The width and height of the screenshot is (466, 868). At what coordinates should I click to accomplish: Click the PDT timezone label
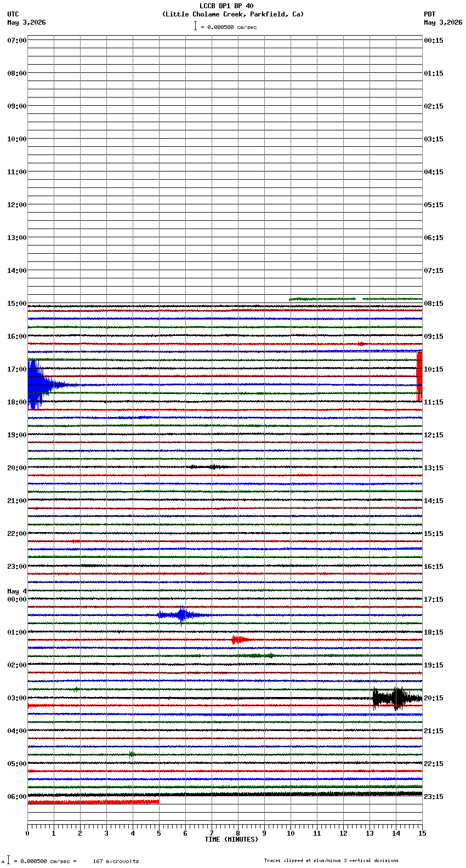pyautogui.click(x=429, y=14)
